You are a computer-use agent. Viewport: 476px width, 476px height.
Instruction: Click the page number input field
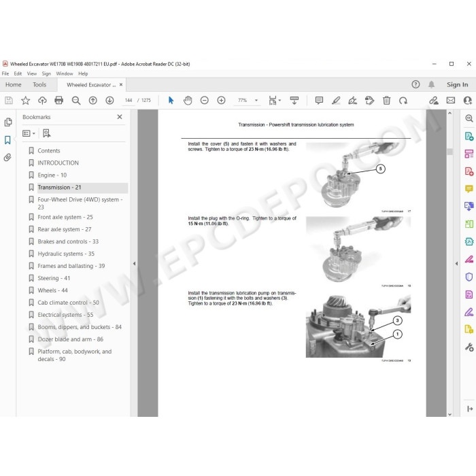129,100
